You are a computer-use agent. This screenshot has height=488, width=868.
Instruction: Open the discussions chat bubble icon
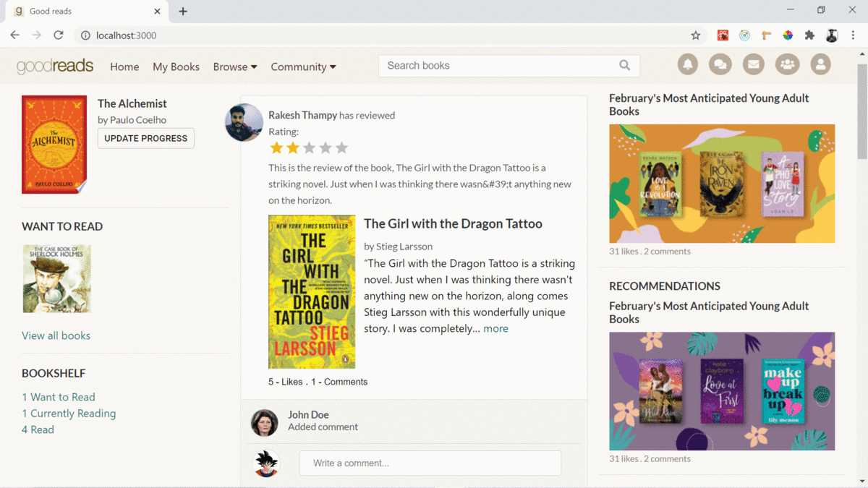[720, 64]
